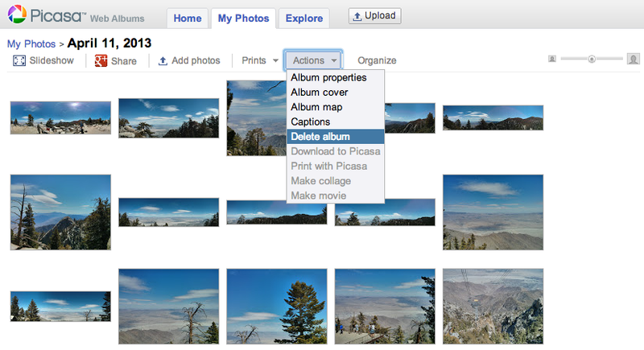Open Album map from Actions menu
The width and height of the screenshot is (644, 350).
click(x=316, y=107)
